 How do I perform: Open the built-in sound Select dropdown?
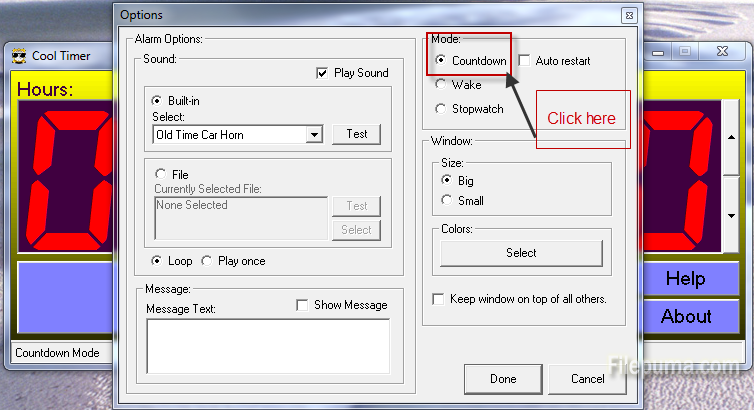tap(314, 135)
